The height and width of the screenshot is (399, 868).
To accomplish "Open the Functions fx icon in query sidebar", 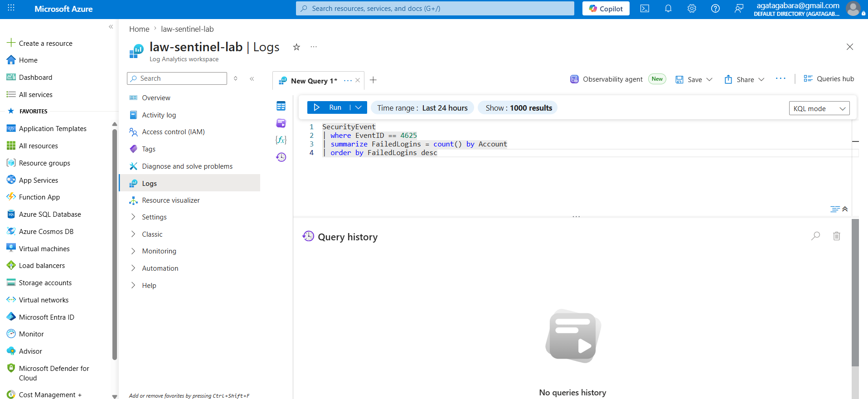I will (281, 140).
